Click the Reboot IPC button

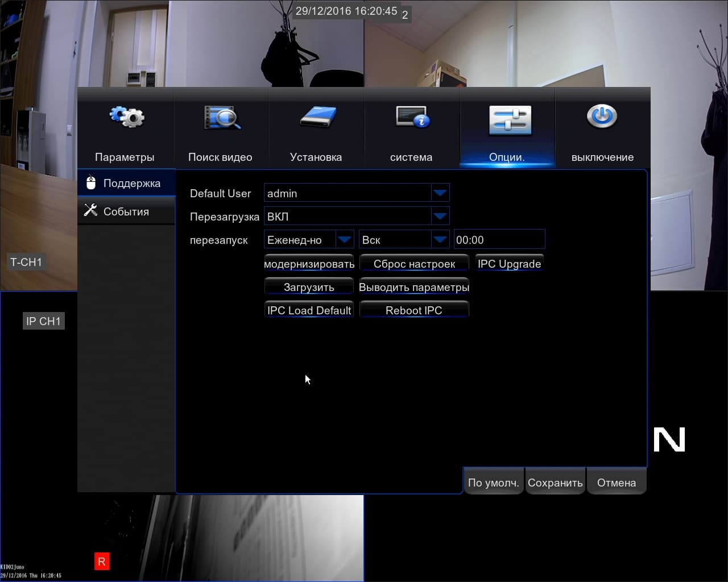414,310
